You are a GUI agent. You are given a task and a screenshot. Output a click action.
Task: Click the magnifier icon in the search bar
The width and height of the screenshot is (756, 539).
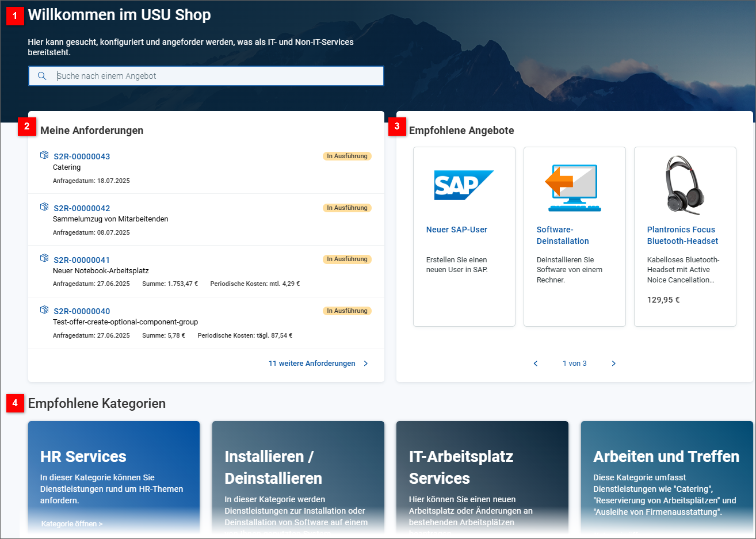[42, 75]
